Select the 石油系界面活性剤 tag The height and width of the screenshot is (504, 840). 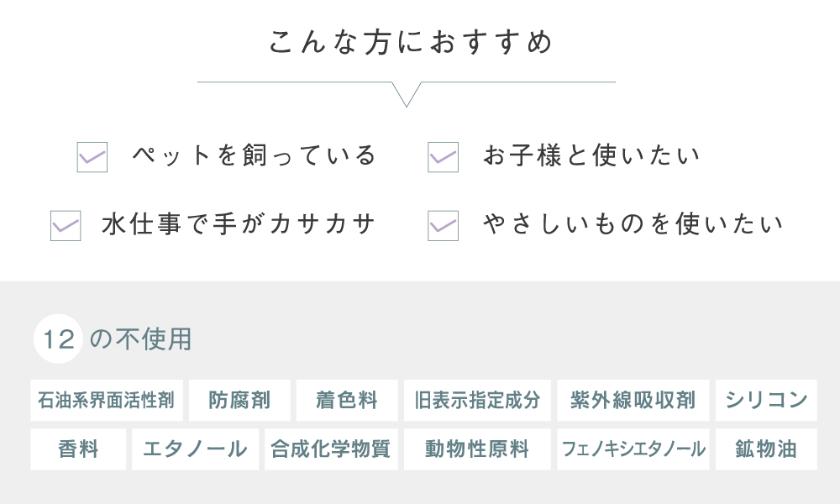click(x=107, y=400)
